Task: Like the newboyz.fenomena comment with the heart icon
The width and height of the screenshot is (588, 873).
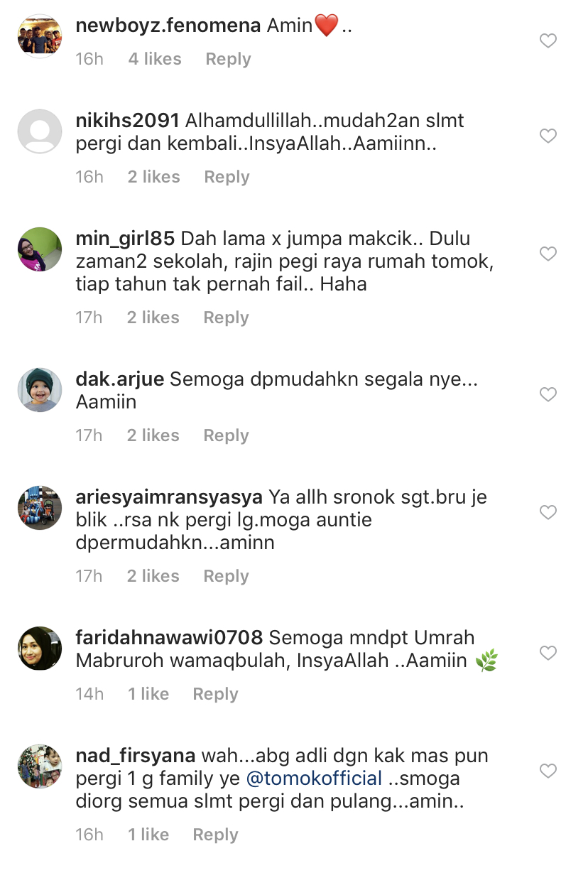Action: (548, 41)
